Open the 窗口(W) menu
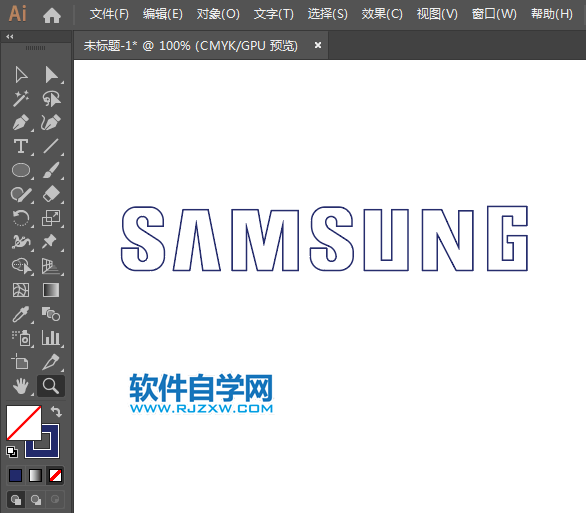Viewport: 586px width, 513px height. coord(494,14)
